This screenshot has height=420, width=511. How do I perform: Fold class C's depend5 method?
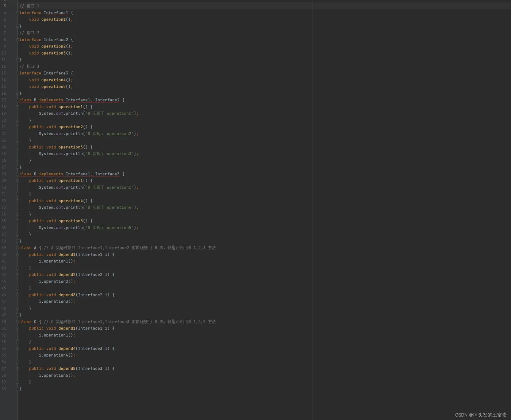click(18, 369)
